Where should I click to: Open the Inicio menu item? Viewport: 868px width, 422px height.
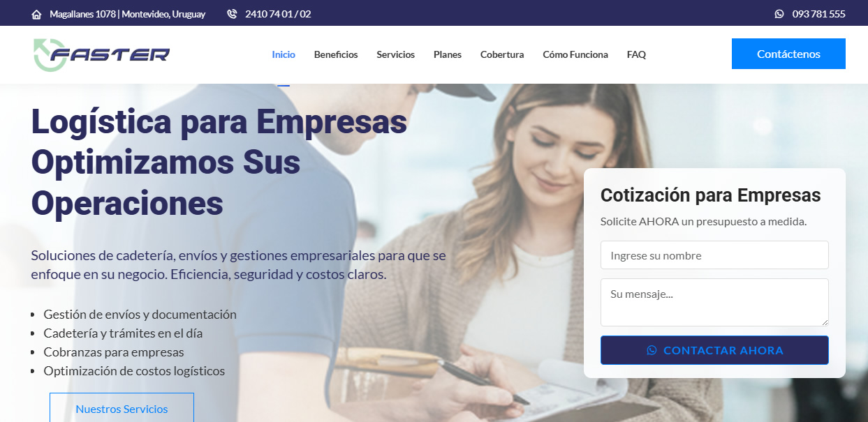click(284, 54)
